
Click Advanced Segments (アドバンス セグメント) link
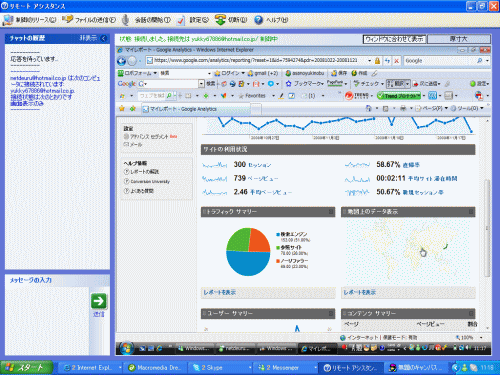[x=149, y=137]
